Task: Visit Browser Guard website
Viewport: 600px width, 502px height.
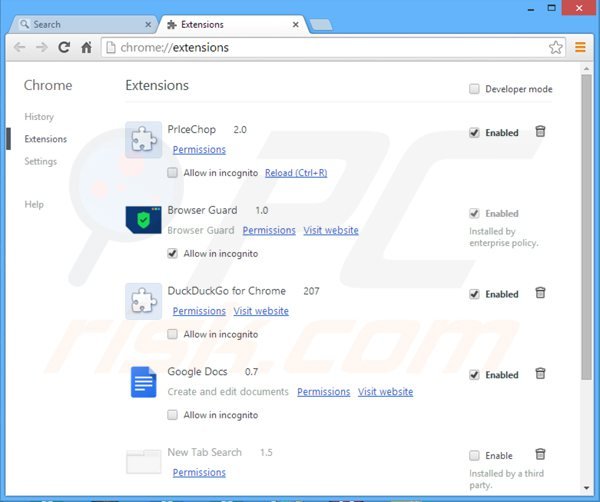Action: (x=331, y=230)
